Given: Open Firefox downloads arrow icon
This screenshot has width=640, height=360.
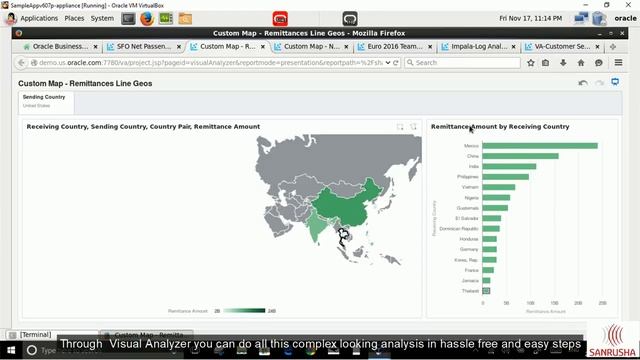Looking at the screenshot, I should pyautogui.click(x=563, y=63).
